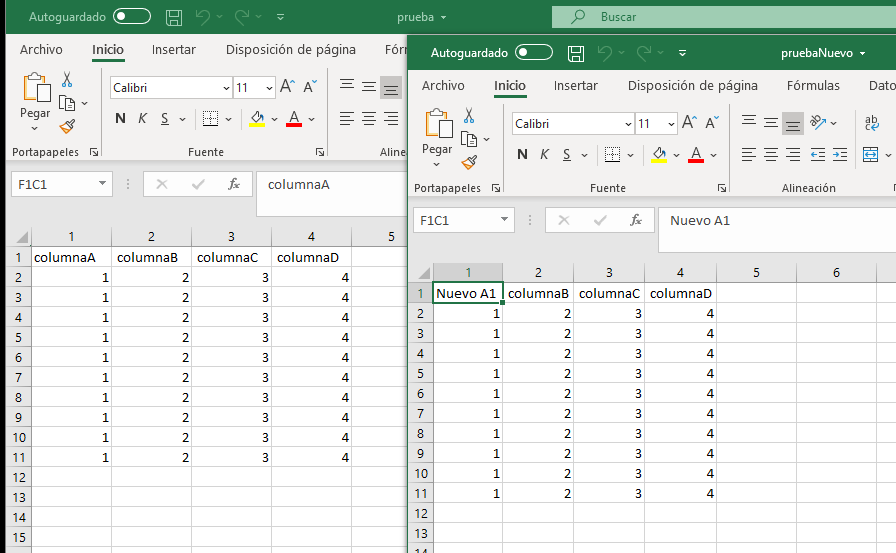The image size is (896, 553).
Task: Open font size dropdown in prueba window
Action: tap(268, 88)
